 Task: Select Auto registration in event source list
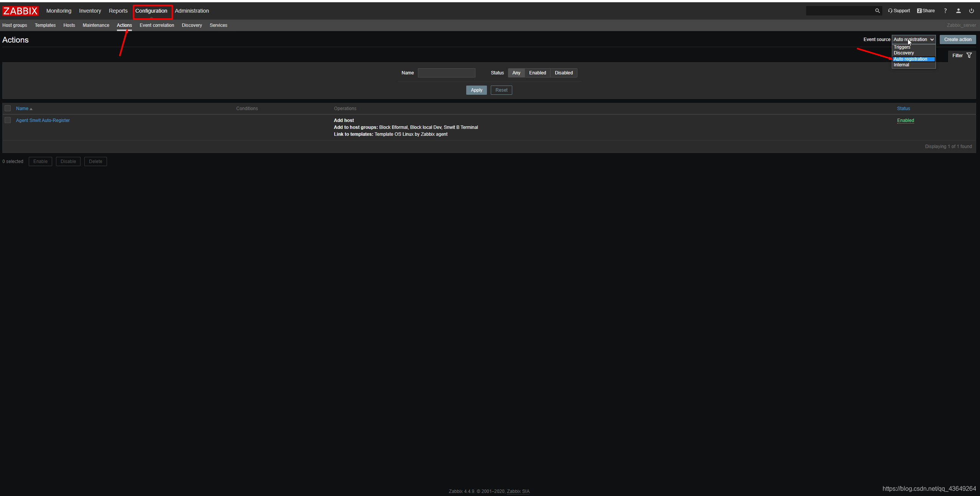[914, 59]
